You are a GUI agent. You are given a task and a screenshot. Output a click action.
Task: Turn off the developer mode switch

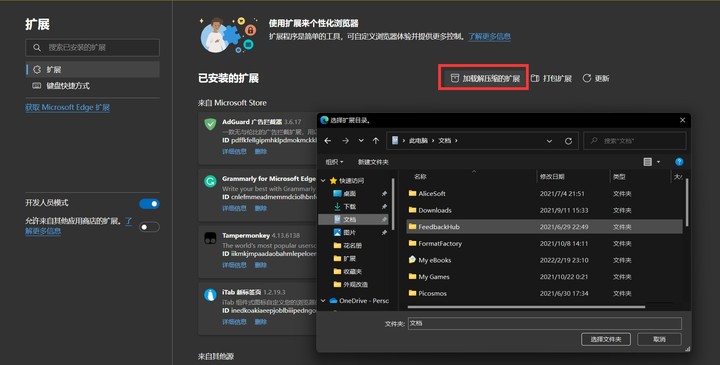pos(149,203)
